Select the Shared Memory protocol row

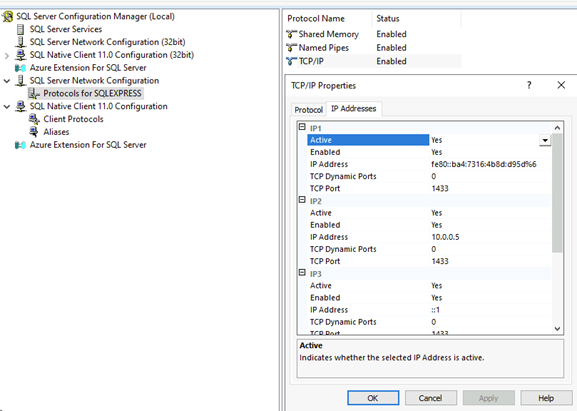point(373,34)
